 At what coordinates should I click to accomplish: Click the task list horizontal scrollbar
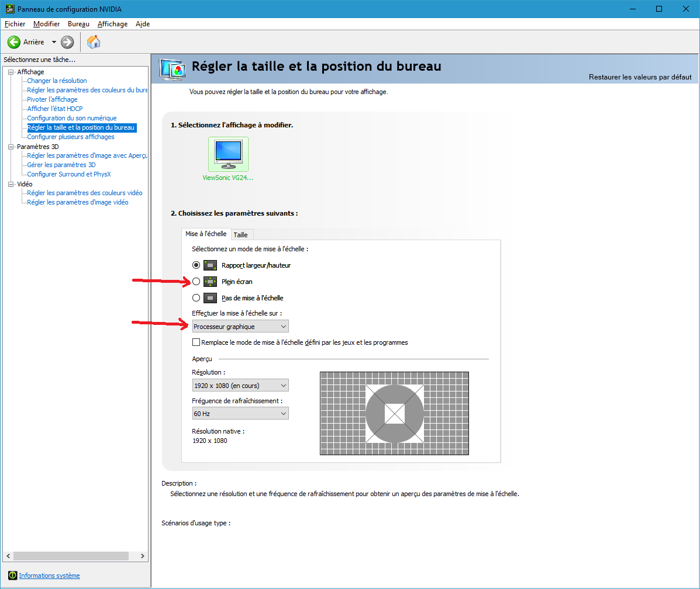click(75, 556)
